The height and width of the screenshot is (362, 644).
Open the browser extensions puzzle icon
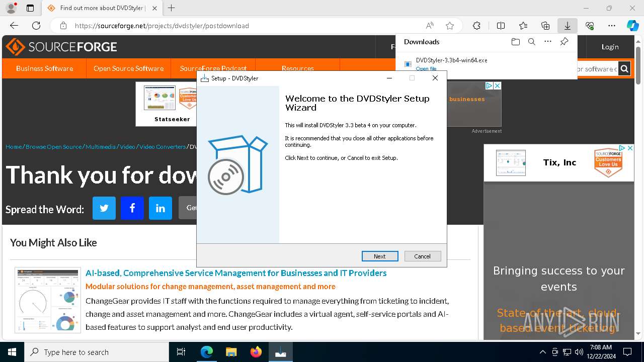point(476,26)
